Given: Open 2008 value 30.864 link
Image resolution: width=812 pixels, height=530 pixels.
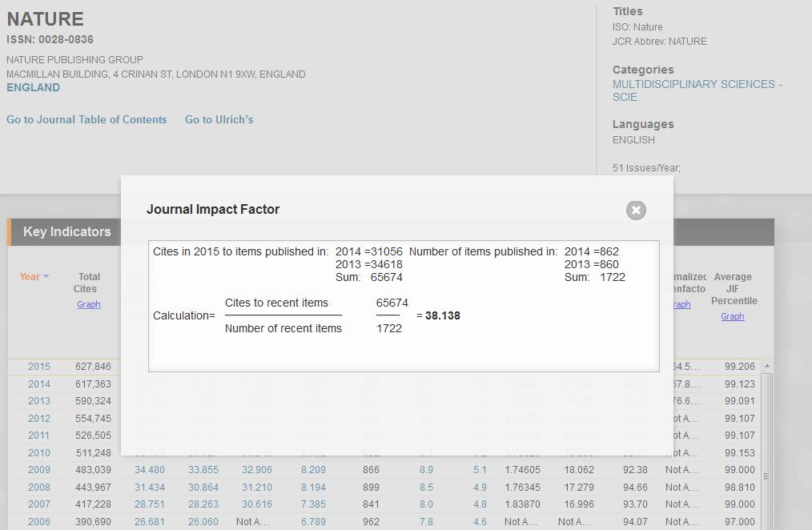Looking at the screenshot, I should [203, 487].
